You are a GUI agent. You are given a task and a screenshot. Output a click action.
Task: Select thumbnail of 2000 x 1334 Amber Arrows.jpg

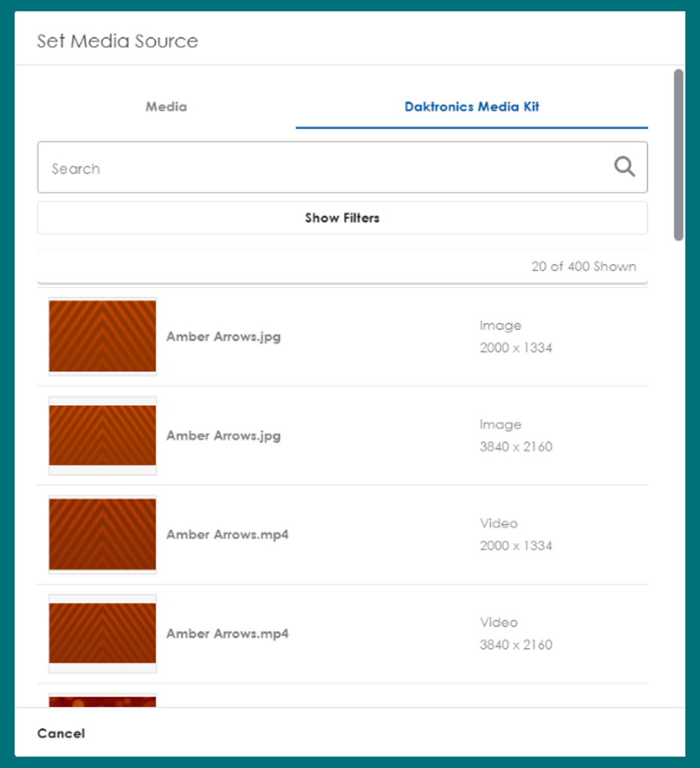pyautogui.click(x=102, y=337)
